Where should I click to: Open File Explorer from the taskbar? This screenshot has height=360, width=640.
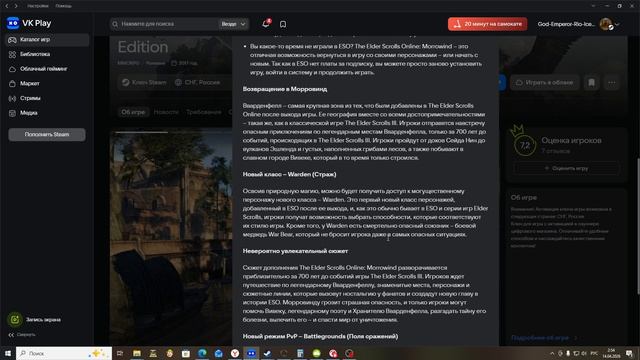[x=137, y=353]
